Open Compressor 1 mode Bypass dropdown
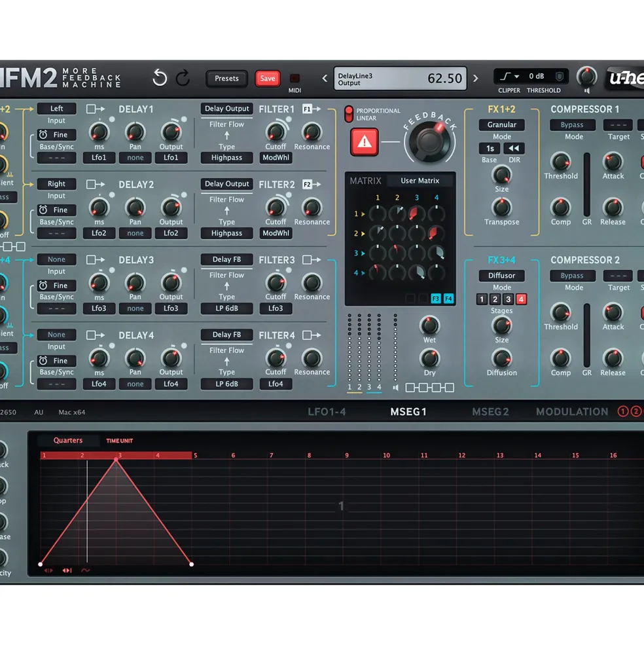Screen dimensions: 644x645 pos(572,124)
